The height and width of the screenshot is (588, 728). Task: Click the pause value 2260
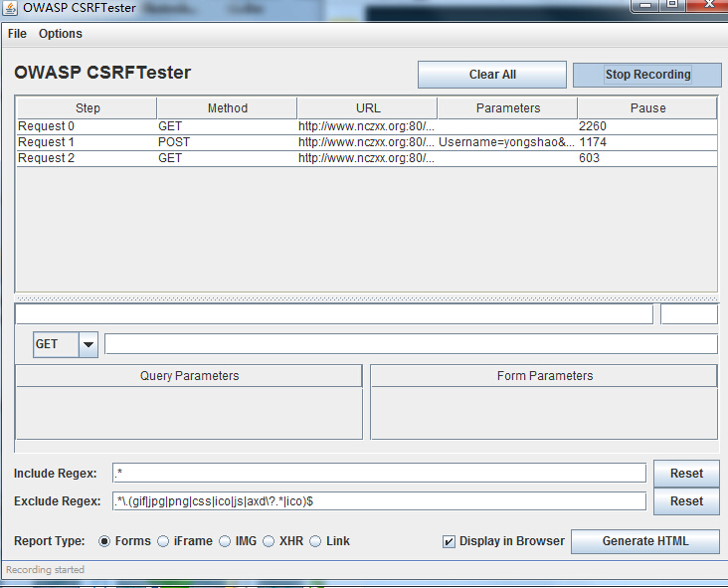[x=647, y=126]
